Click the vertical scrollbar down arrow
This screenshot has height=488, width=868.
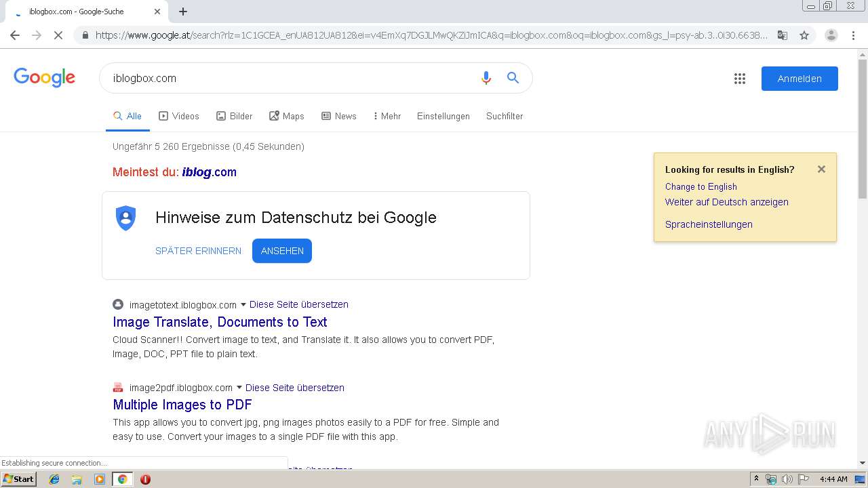(x=863, y=464)
